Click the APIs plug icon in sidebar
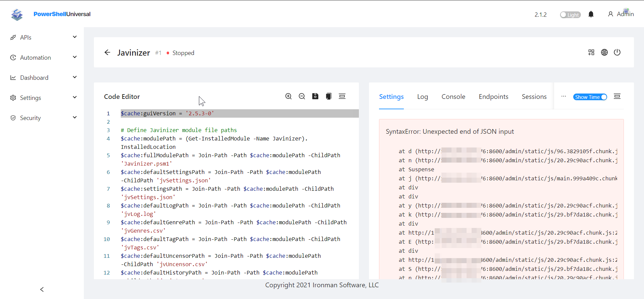This screenshot has width=644, height=299. 13,37
